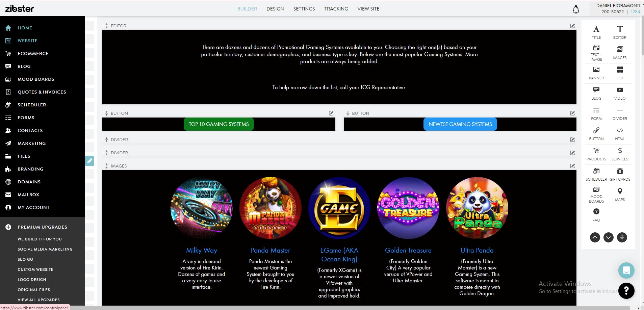Open the Golden Treasure link
This screenshot has width=644, height=310.
408,250
